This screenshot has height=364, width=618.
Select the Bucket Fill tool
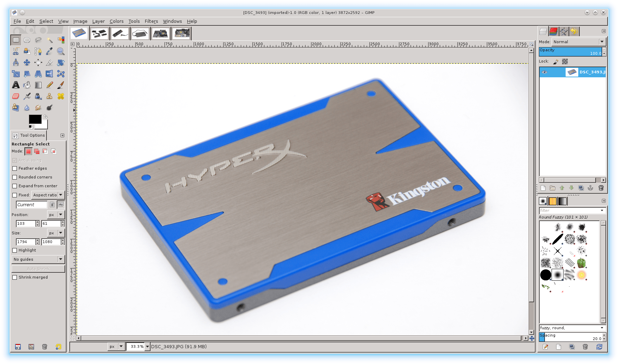click(27, 85)
